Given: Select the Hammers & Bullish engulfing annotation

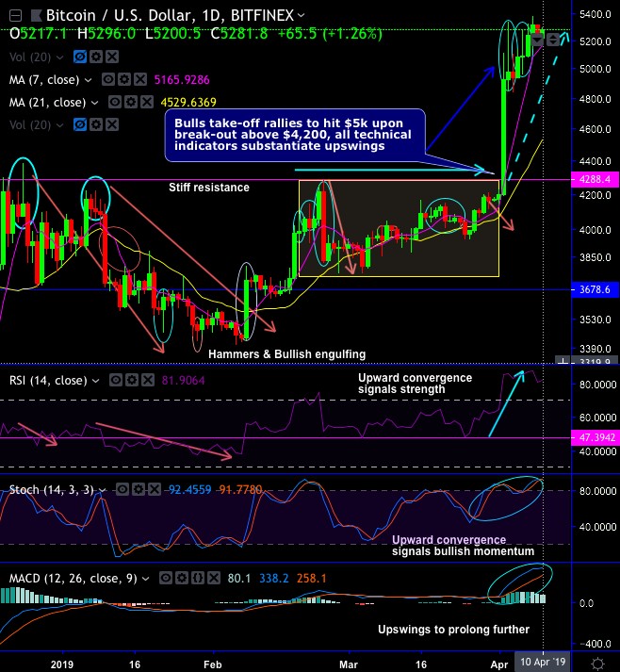Looking at the screenshot, I should (x=286, y=354).
